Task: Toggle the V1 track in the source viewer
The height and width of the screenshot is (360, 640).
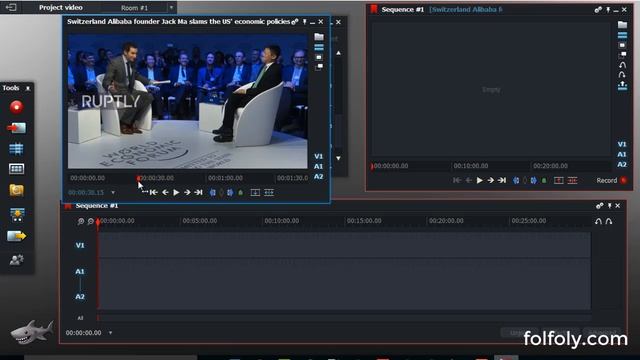Action: pos(318,156)
